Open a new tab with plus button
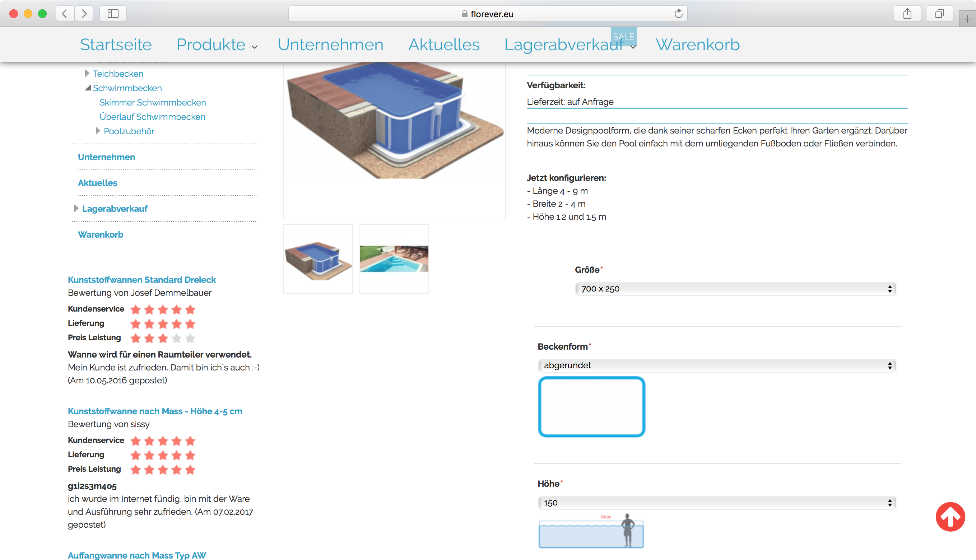Viewport: 976px width, 560px height. (967, 19)
